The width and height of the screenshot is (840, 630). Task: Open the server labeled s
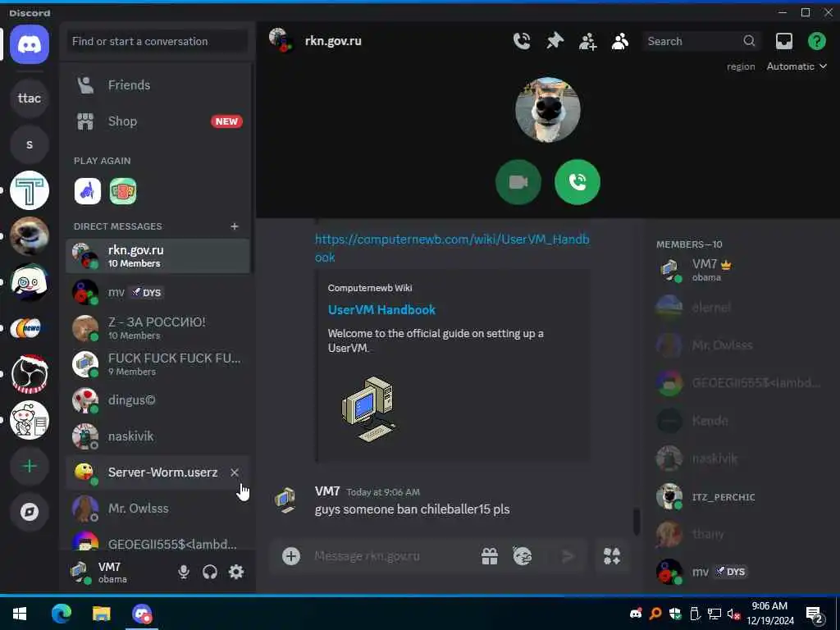pos(30,144)
